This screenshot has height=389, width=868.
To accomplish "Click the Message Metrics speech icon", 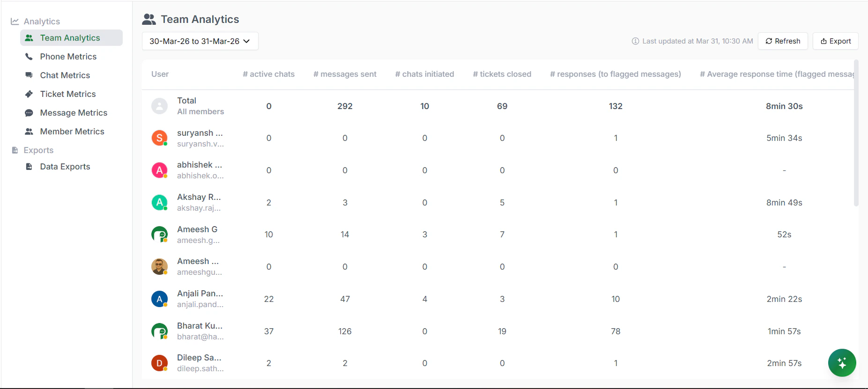I will coord(29,113).
